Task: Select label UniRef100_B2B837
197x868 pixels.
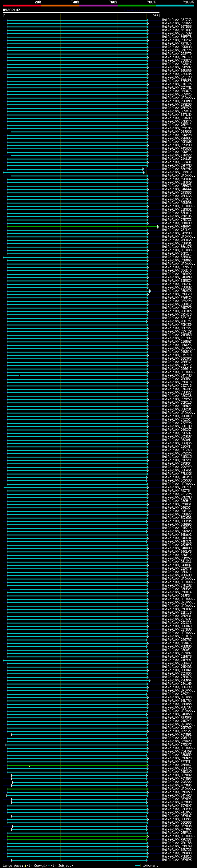Action: 177,257
